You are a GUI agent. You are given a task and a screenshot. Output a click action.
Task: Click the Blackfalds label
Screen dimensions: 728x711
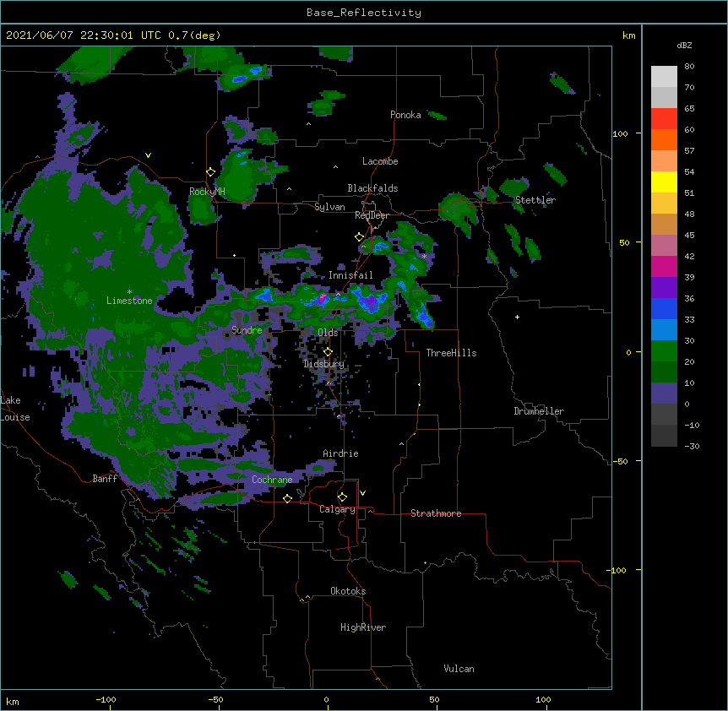[x=372, y=188]
